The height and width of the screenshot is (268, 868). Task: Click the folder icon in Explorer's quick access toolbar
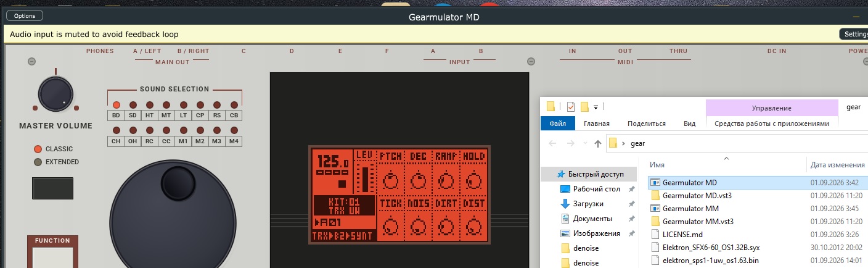(x=551, y=106)
